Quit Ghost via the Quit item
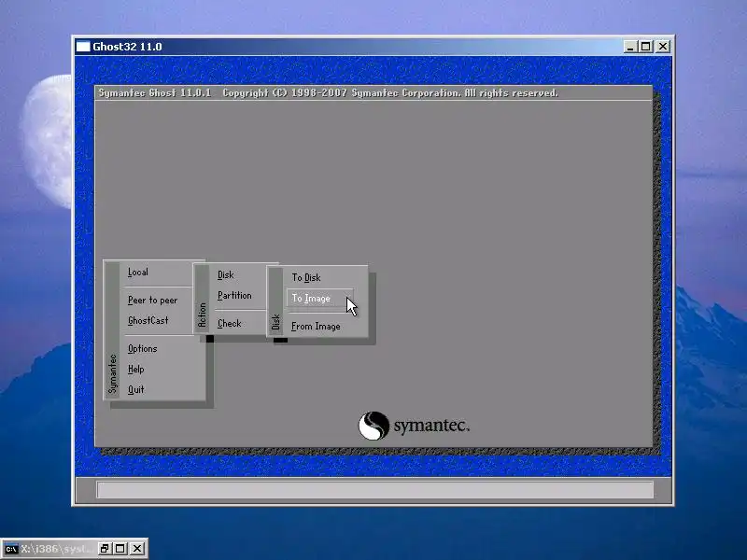The height and width of the screenshot is (560, 747). click(x=135, y=389)
